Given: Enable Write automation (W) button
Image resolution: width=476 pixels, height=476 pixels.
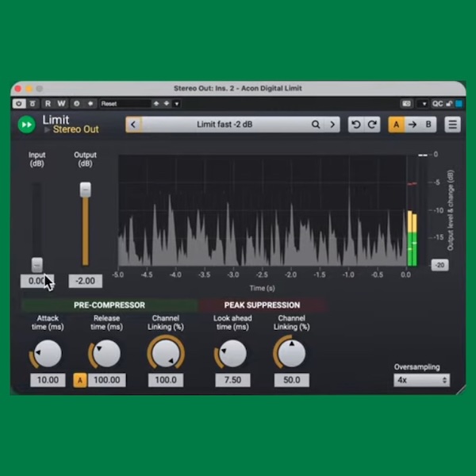Looking at the screenshot, I should pyautogui.click(x=61, y=104).
